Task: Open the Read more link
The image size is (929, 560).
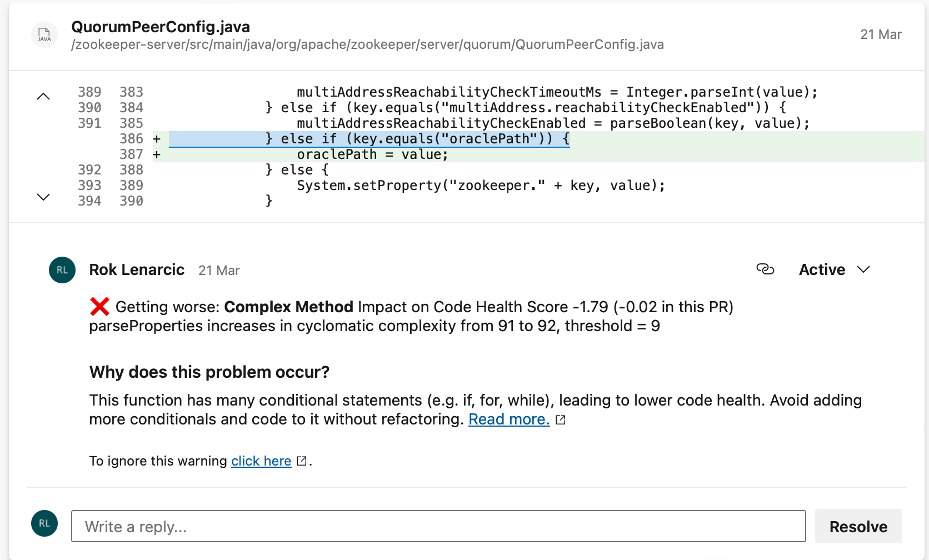Action: tap(509, 419)
